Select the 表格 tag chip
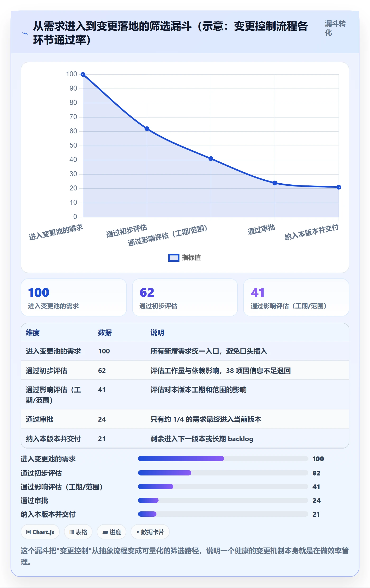 (x=78, y=532)
